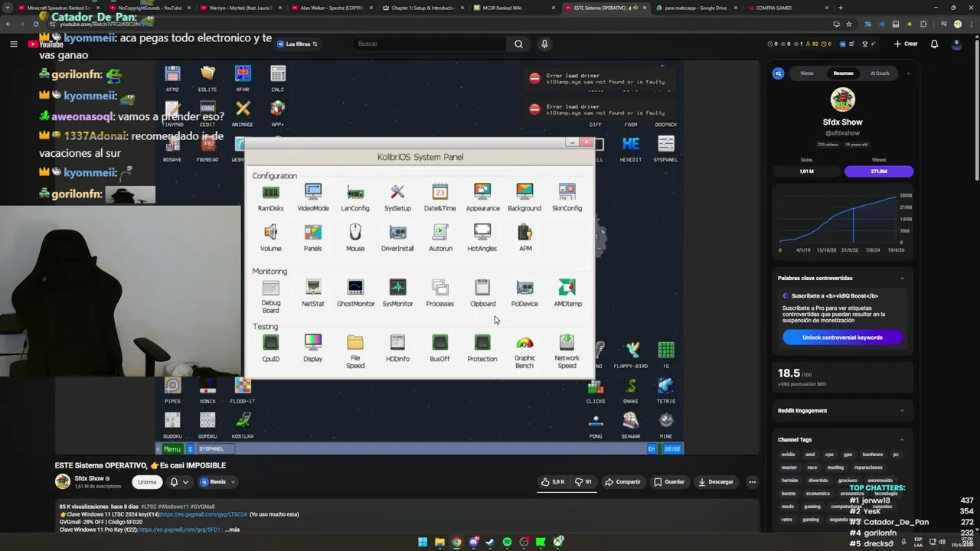
Task: Click the Crear button
Action: click(x=905, y=44)
